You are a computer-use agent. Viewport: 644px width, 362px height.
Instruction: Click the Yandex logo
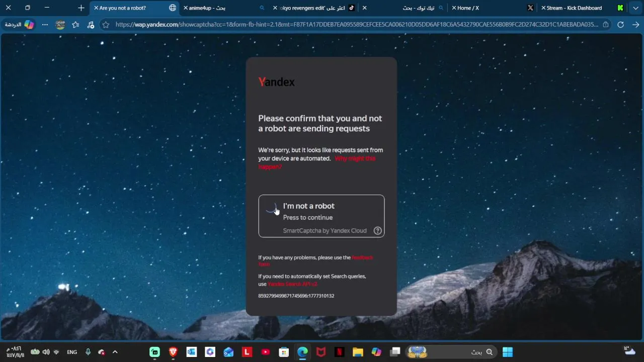[276, 82]
